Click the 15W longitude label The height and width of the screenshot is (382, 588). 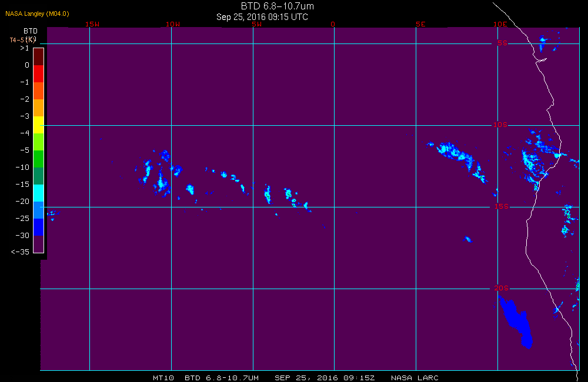(x=92, y=24)
